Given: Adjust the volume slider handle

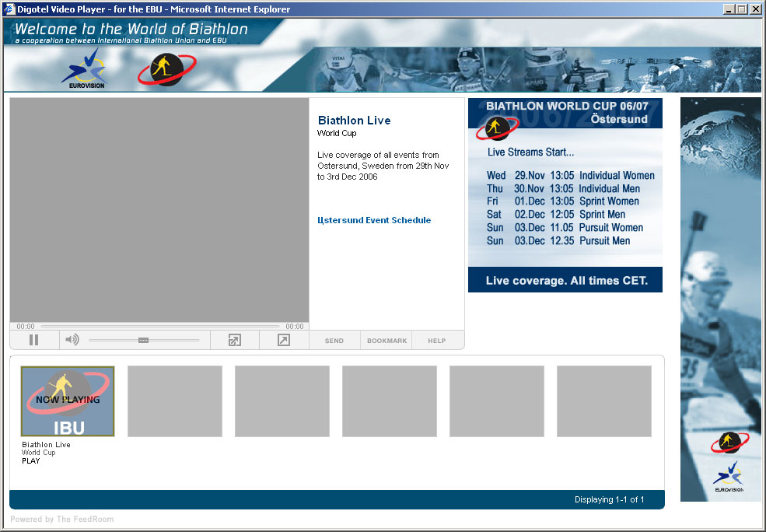Looking at the screenshot, I should [143, 340].
